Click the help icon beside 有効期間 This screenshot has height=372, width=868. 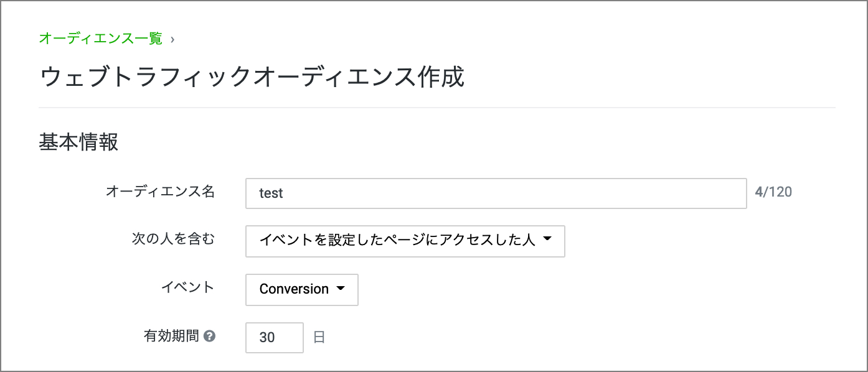point(210,337)
